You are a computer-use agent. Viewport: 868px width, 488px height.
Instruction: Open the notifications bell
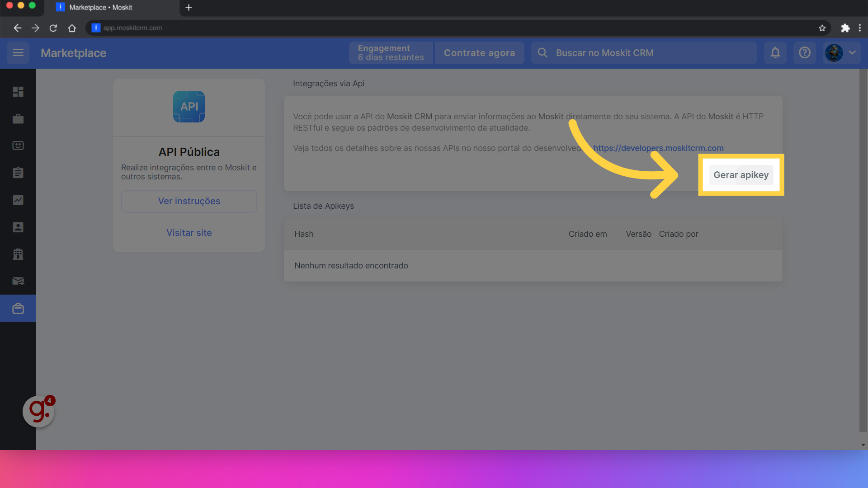pyautogui.click(x=775, y=53)
